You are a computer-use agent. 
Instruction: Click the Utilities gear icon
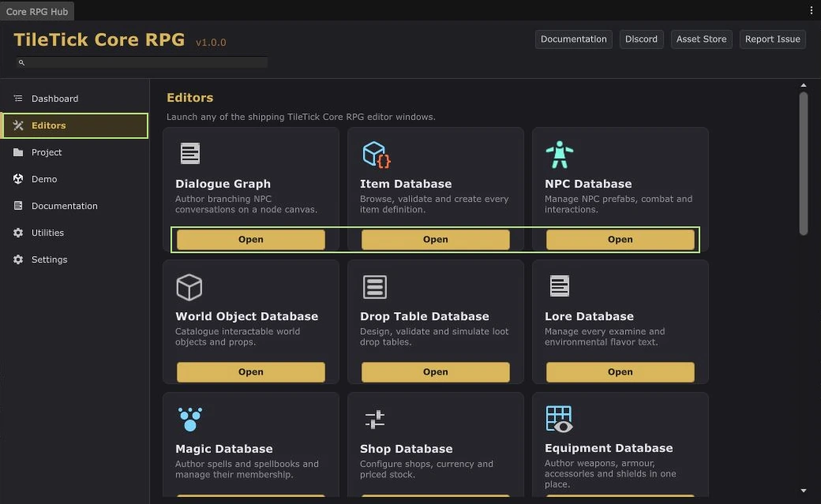click(x=18, y=233)
